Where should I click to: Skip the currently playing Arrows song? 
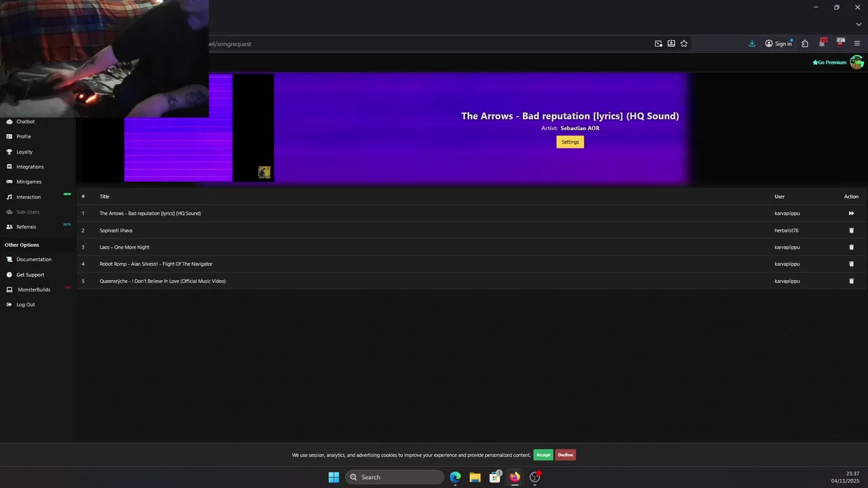pos(851,213)
